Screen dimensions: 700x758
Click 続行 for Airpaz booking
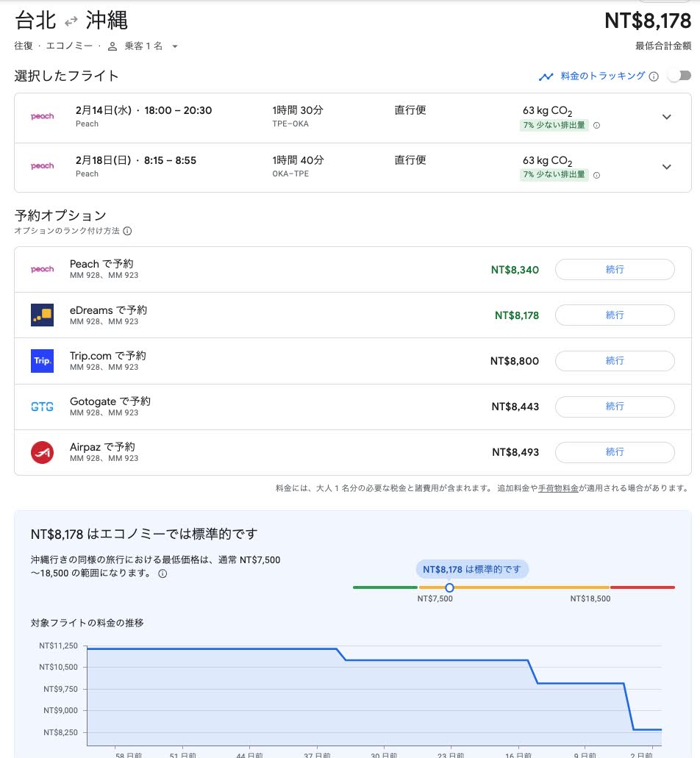tap(614, 452)
